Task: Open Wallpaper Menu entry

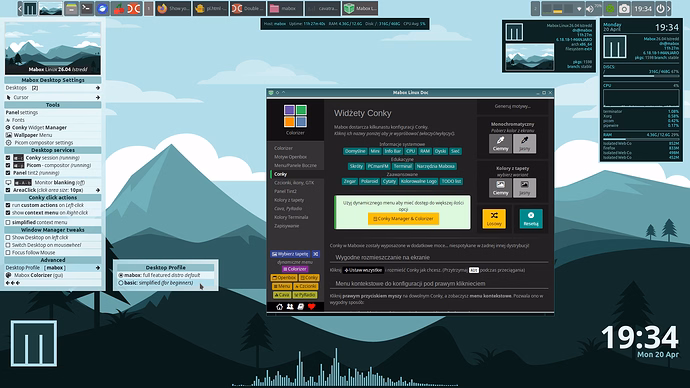Action: [53, 135]
